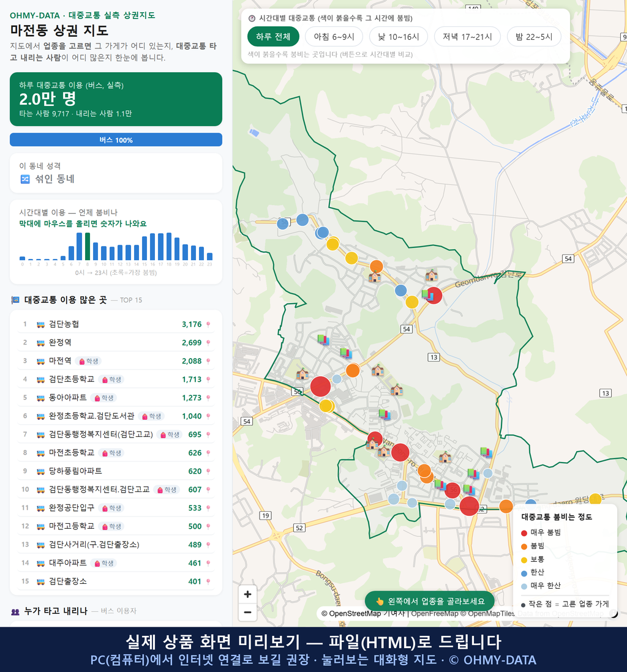
Task: Click the pin icon for 동아아파트
Action: click(x=208, y=398)
